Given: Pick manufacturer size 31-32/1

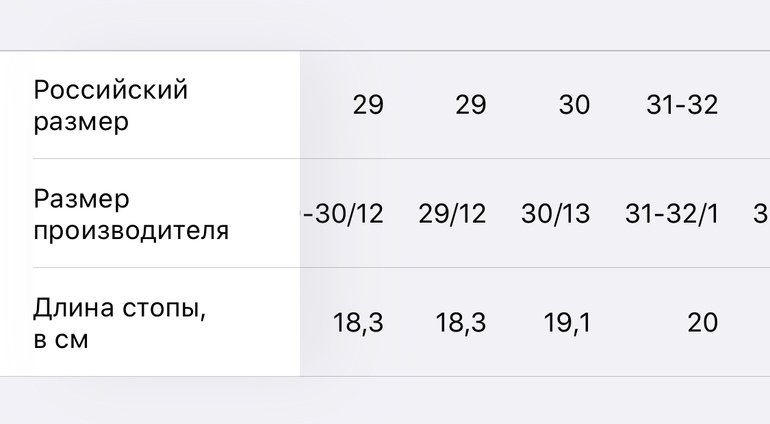Looking at the screenshot, I should (x=672, y=214).
